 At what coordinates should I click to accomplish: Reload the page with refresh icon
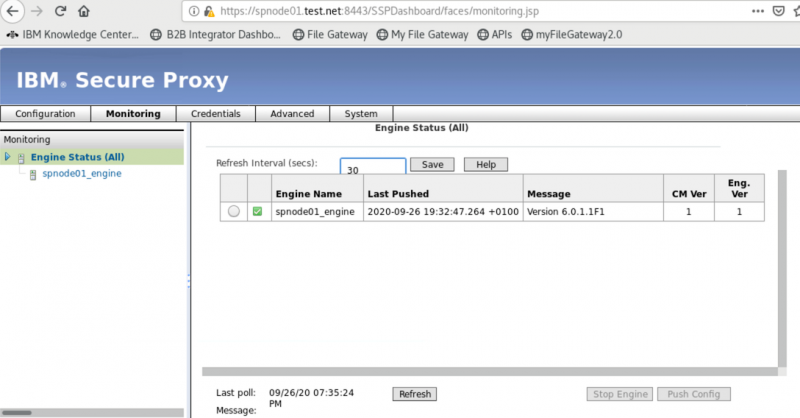(60, 11)
